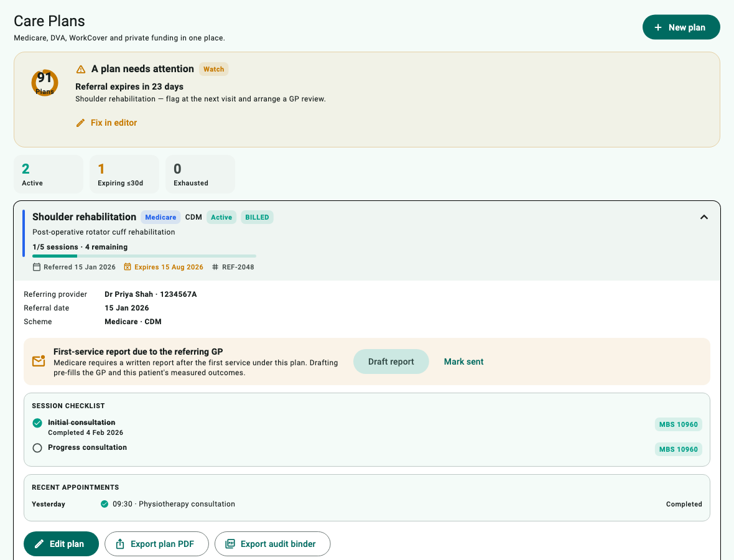Select the Exhausted stat card
Screen dimensions: 734x560
(200, 174)
